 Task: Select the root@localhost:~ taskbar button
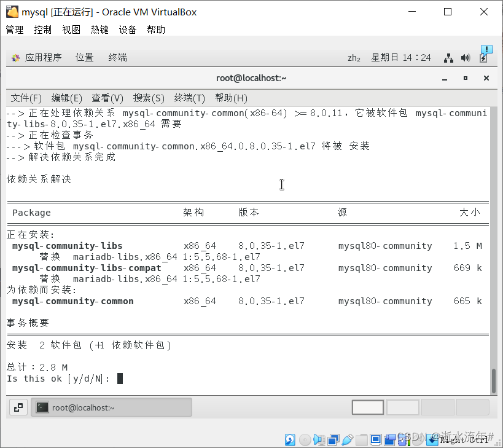[111, 407]
